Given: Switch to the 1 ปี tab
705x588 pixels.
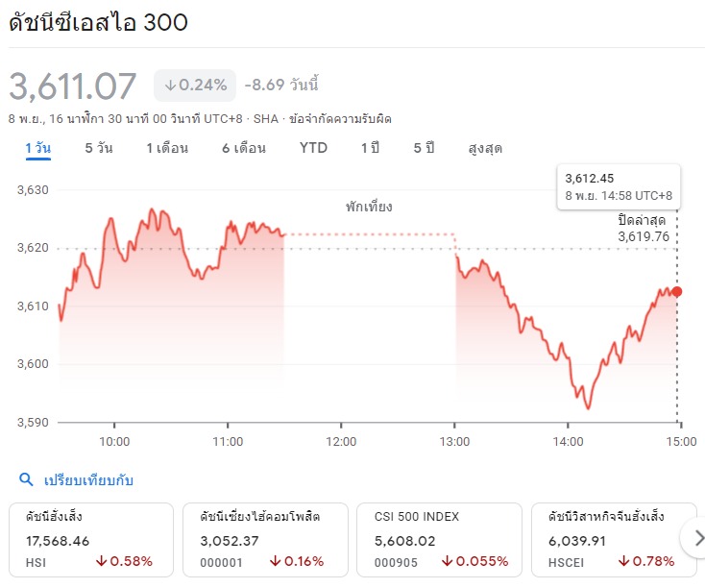Looking at the screenshot, I should point(370,148).
